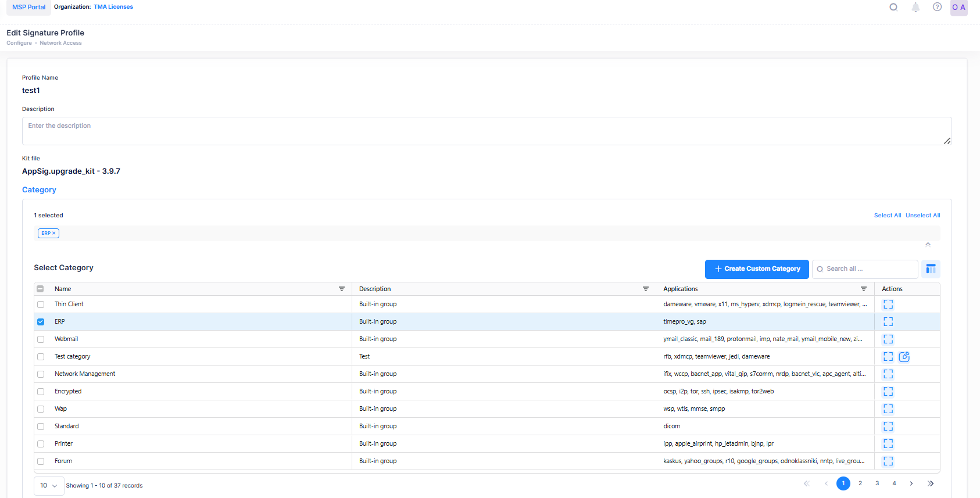Go to page 3 of records
Screen dimensions: 980x498
[x=877, y=483]
